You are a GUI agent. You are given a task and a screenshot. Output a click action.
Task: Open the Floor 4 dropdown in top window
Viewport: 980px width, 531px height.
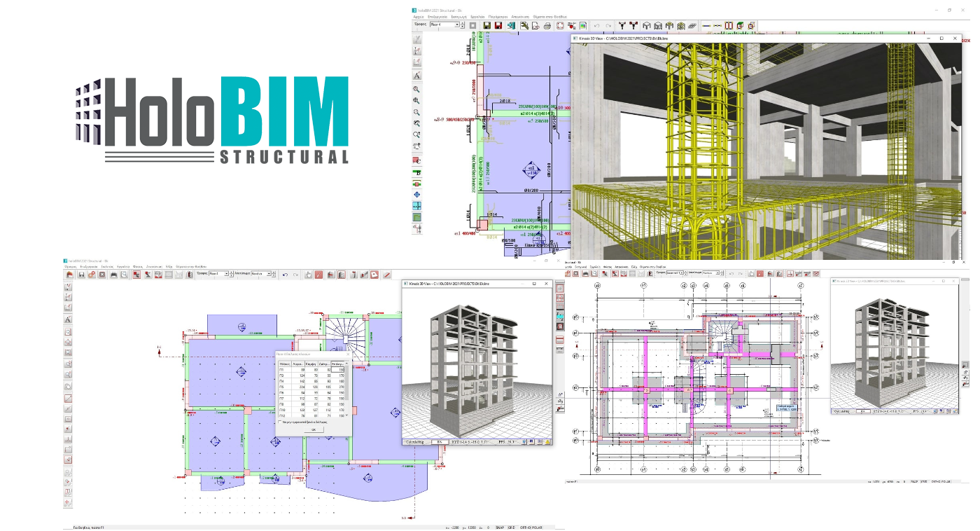click(x=444, y=25)
